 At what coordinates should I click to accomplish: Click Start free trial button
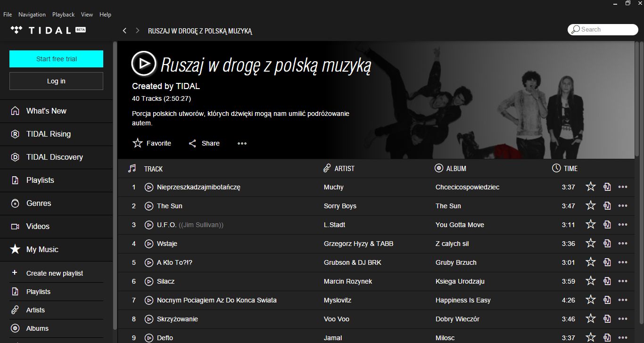coord(56,59)
